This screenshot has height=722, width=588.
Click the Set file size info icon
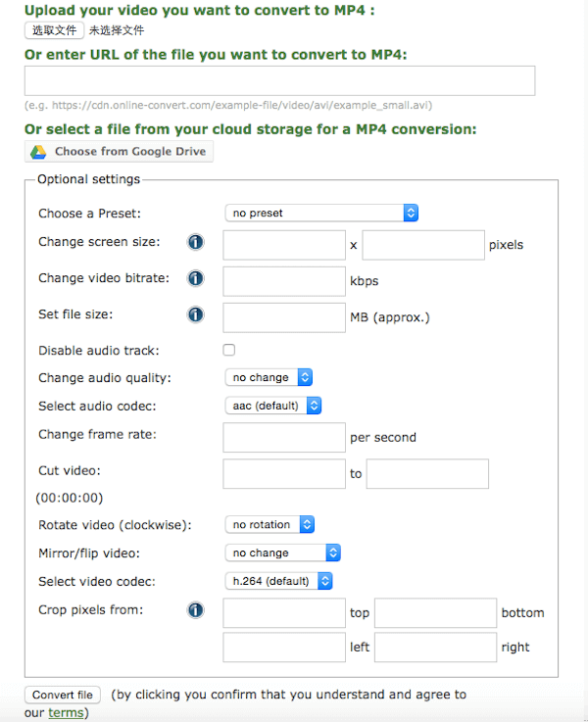pos(195,314)
